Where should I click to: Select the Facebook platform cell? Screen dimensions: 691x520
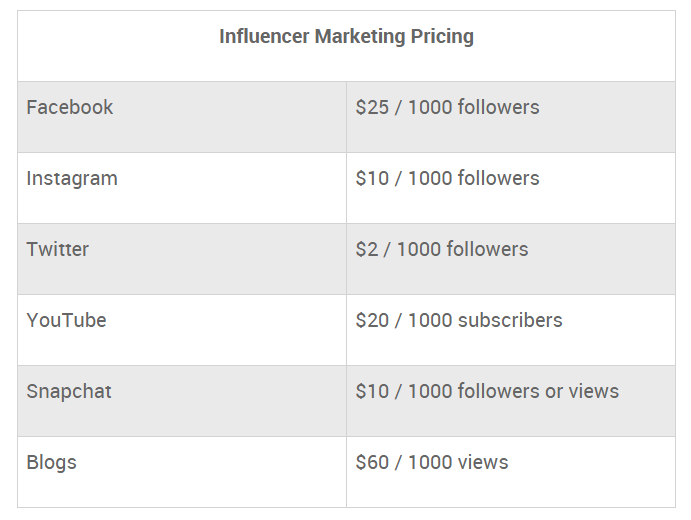(x=182, y=117)
